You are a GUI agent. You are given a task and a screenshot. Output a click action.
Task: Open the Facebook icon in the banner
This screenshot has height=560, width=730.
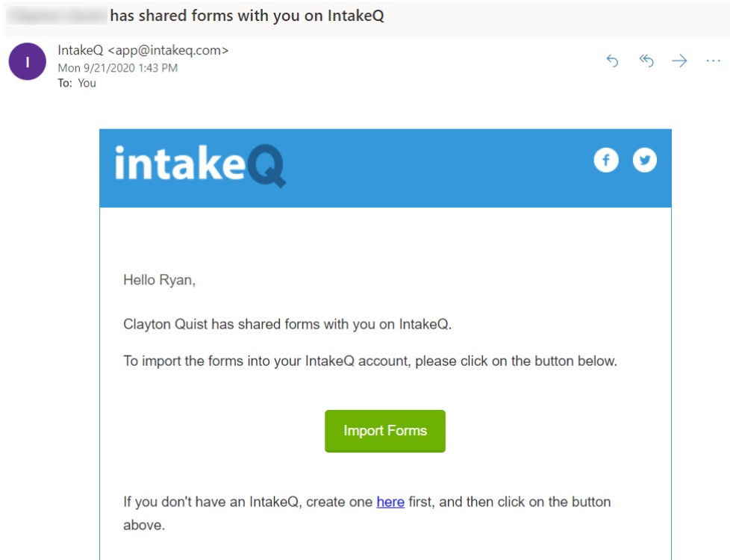606,161
